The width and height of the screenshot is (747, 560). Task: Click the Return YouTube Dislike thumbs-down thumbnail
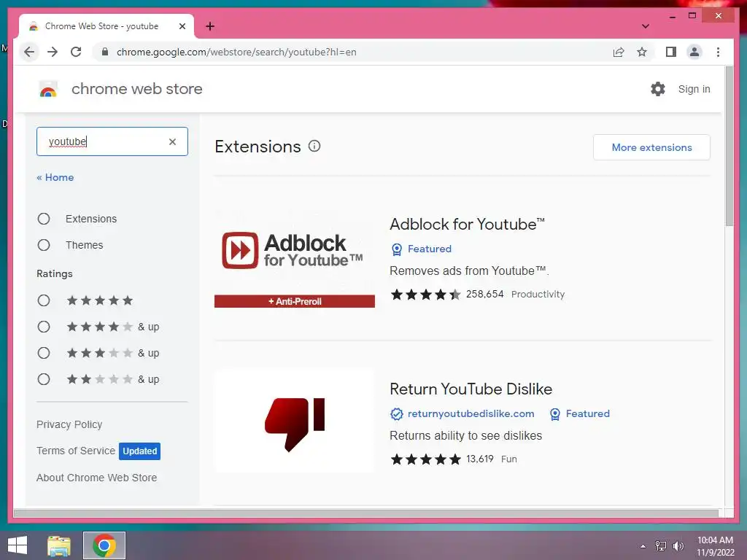pos(295,422)
